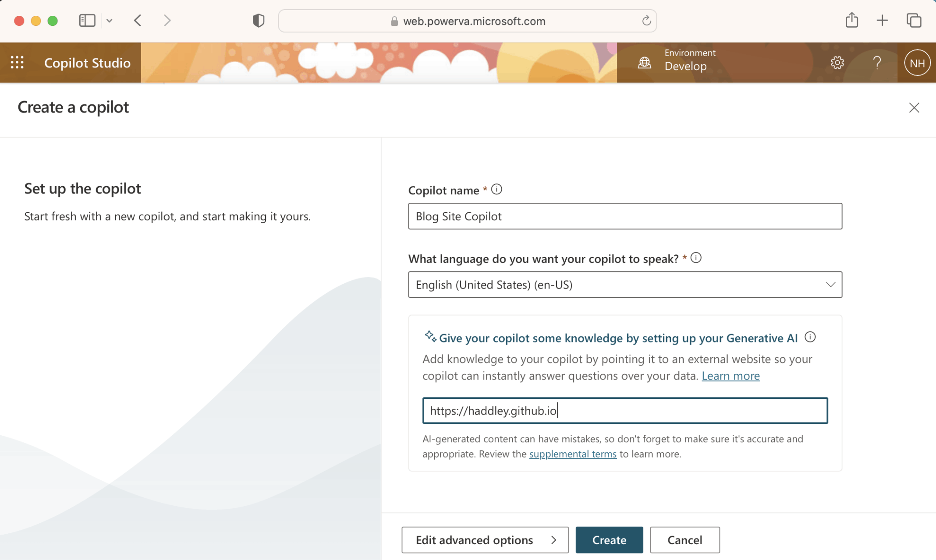Click the Copilot name text field

tap(624, 216)
